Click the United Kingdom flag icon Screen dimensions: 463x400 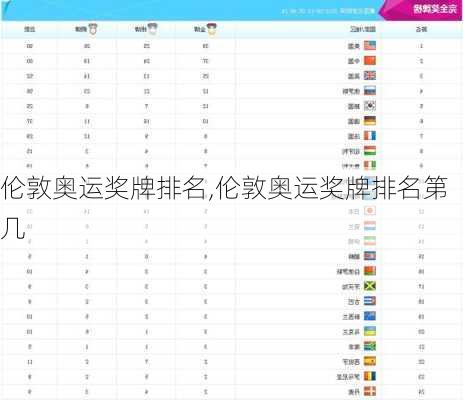click(x=370, y=76)
